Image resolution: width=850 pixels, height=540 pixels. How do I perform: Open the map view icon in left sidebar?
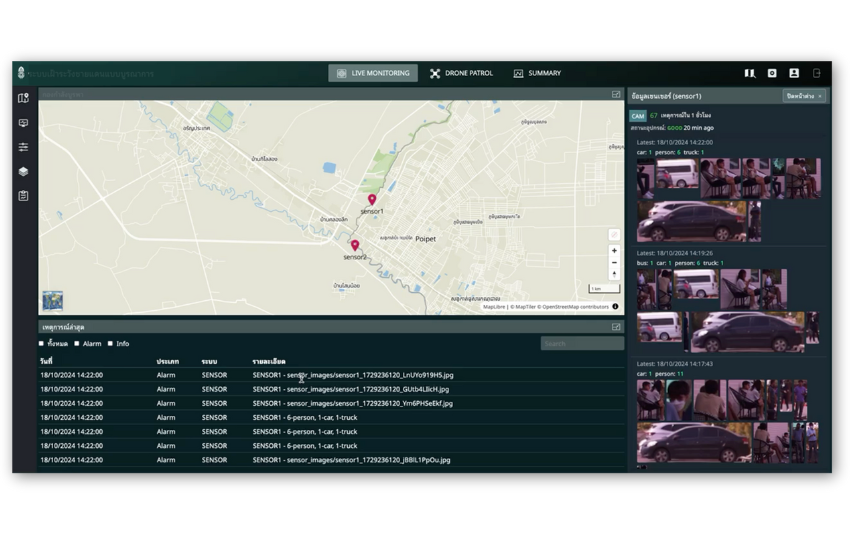tap(23, 98)
